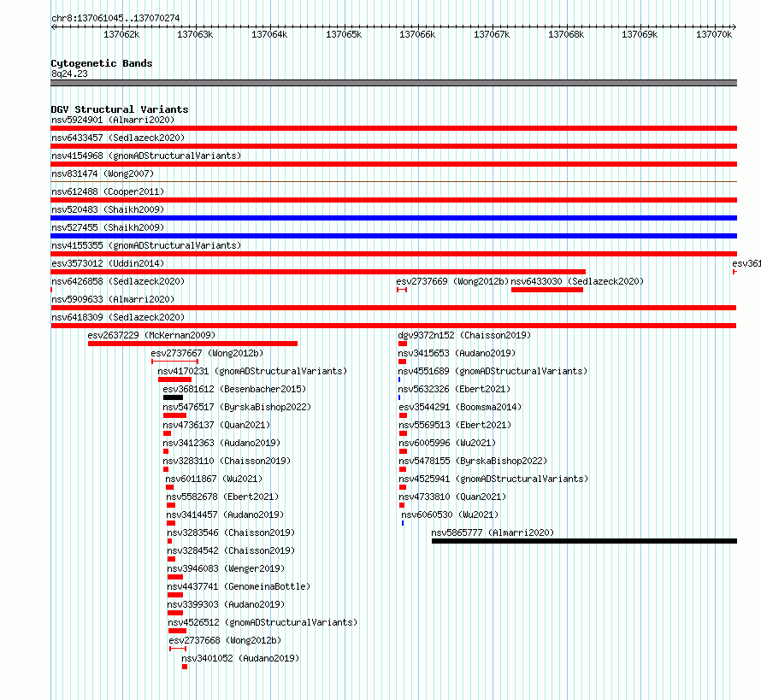Click the esv3544291 (Boomsma2014) label
Image resolution: width=761 pixels, height=700 pixels.
point(460,407)
